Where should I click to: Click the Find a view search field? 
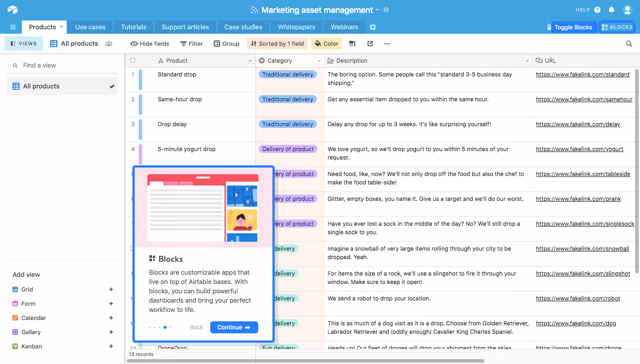pyautogui.click(x=62, y=65)
